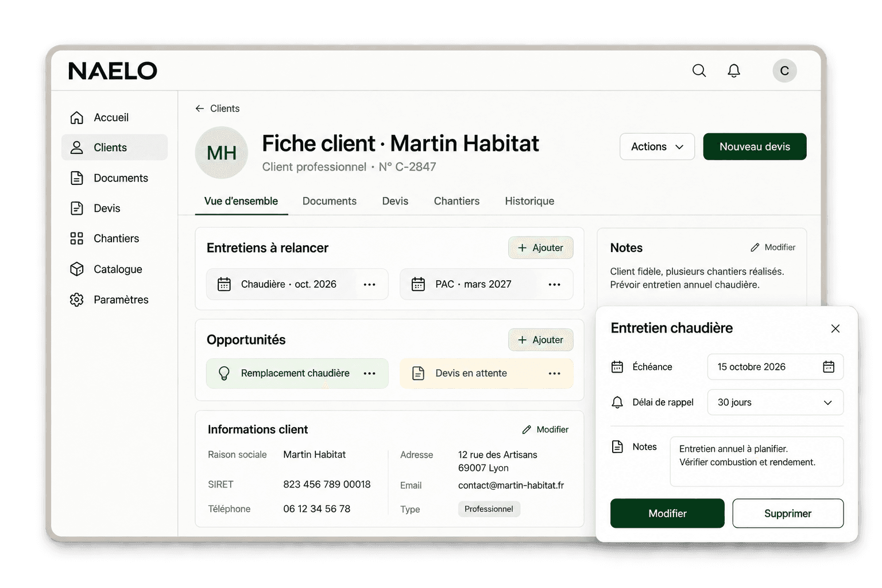Screen dimensions: 882x588
Task: Open the Échéance date picker calendar icon
Action: [x=829, y=367]
